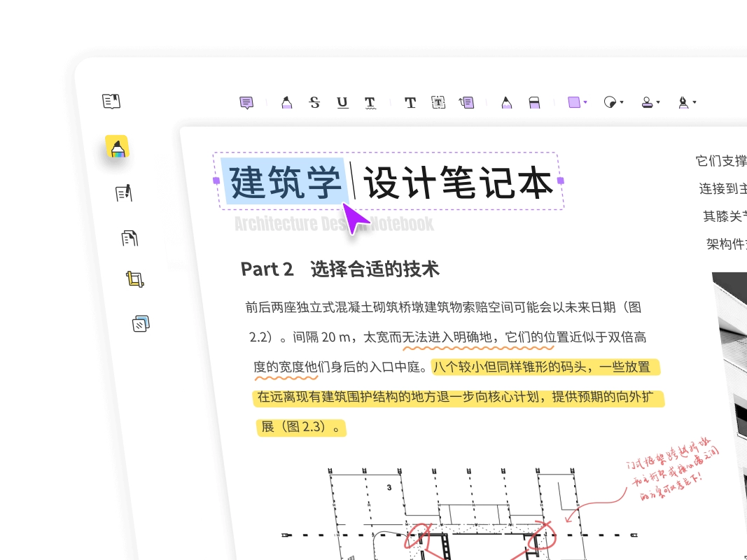Click the line starting 前后两座独立式混凝土
Viewport: 747px width, 560px height.
[x=444, y=307]
